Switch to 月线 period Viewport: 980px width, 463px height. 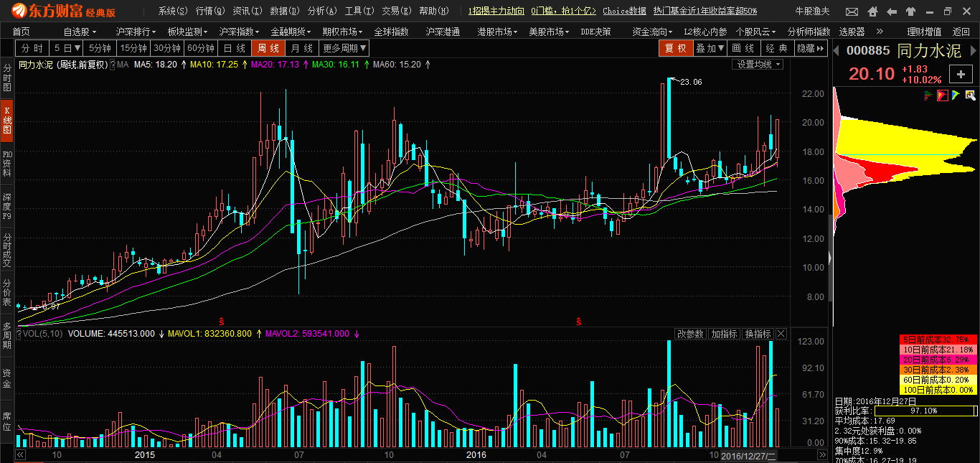coord(302,48)
